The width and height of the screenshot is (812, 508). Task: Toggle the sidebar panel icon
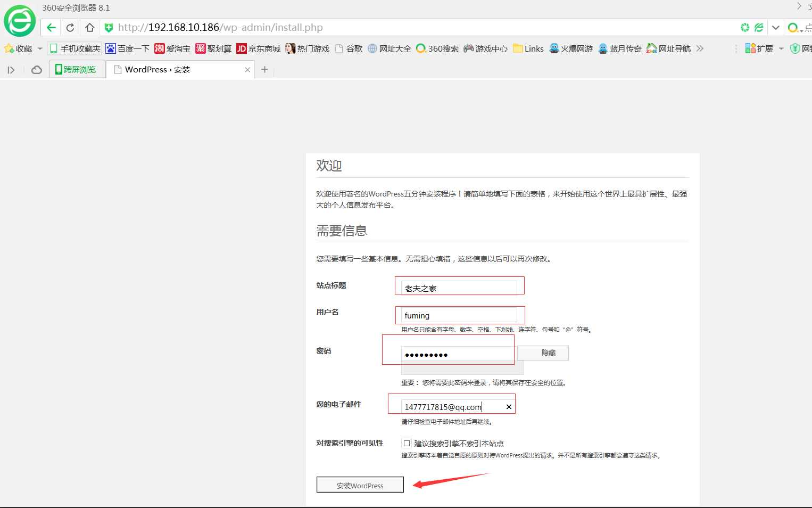pyautogui.click(x=11, y=70)
